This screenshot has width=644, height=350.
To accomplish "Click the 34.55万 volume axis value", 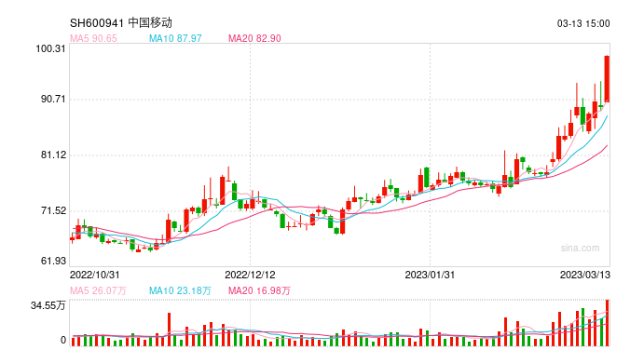I will point(48,305).
